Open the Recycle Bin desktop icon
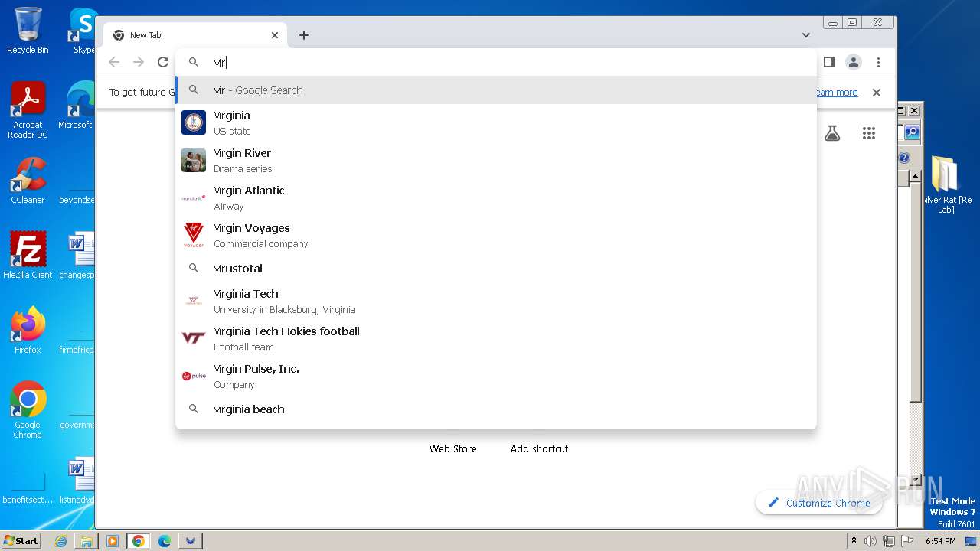The height and width of the screenshot is (551, 980). coord(28,31)
